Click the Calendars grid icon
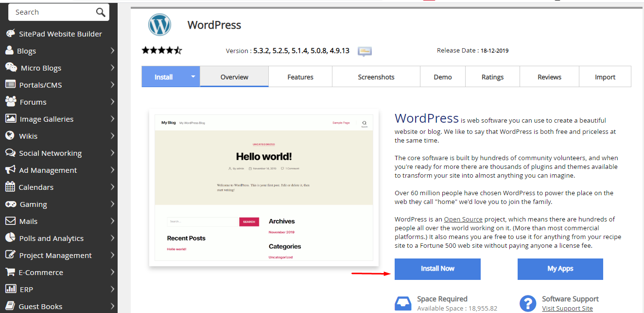The width and height of the screenshot is (644, 313). [10, 186]
